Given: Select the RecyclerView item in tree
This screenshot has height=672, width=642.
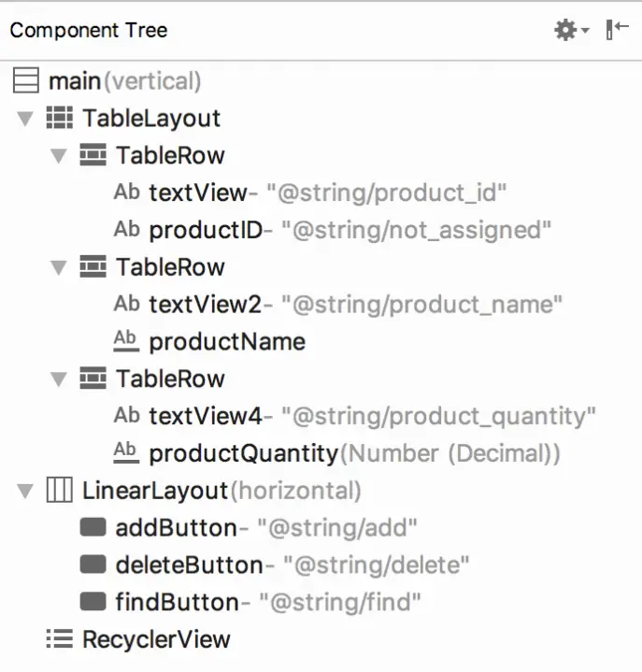Looking at the screenshot, I should click(156, 639).
